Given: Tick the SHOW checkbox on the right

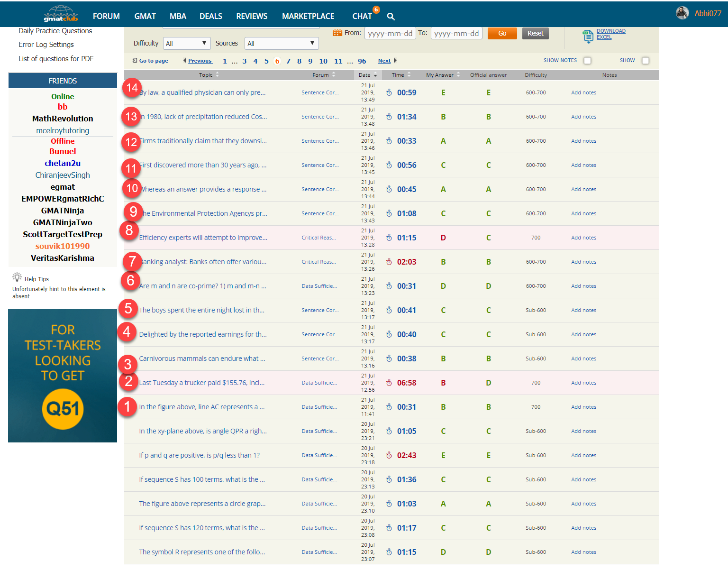Looking at the screenshot, I should (x=646, y=61).
